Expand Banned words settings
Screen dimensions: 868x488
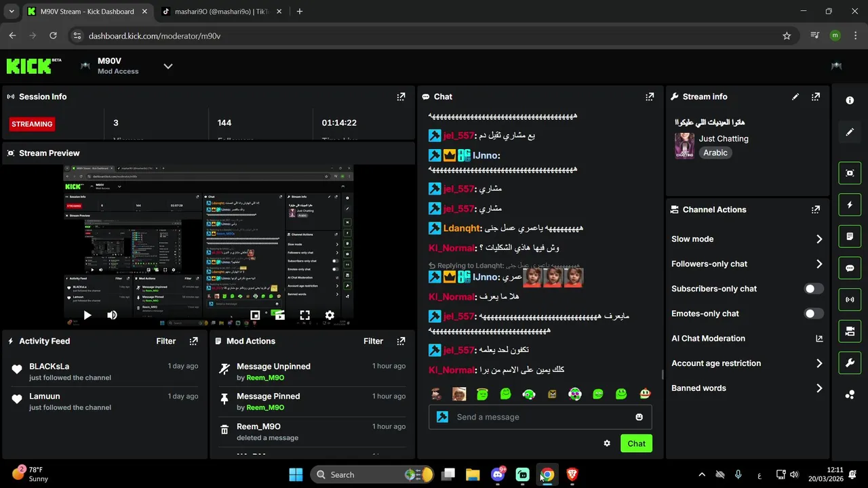[747, 388]
